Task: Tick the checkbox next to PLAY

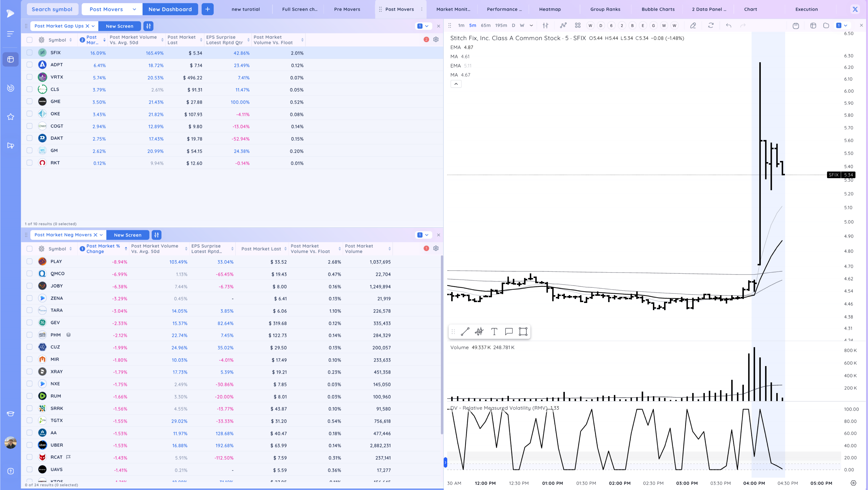Action: [30, 261]
